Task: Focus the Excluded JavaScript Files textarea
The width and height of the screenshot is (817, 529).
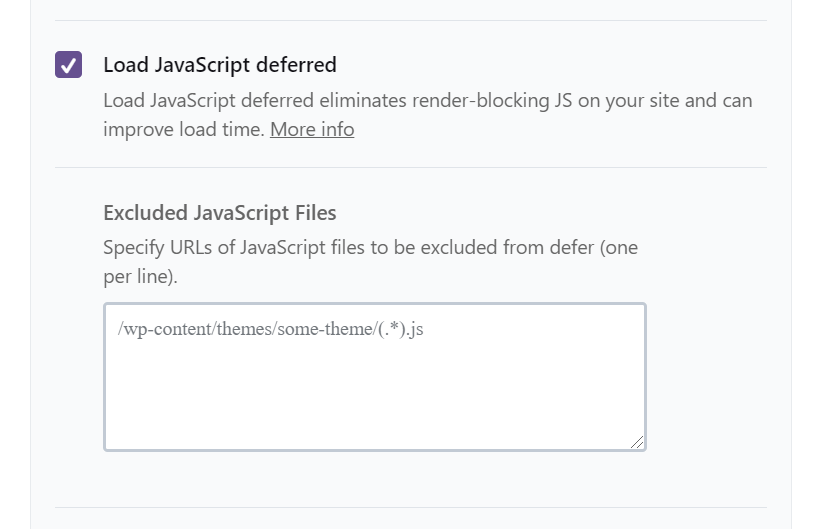Action: point(374,376)
